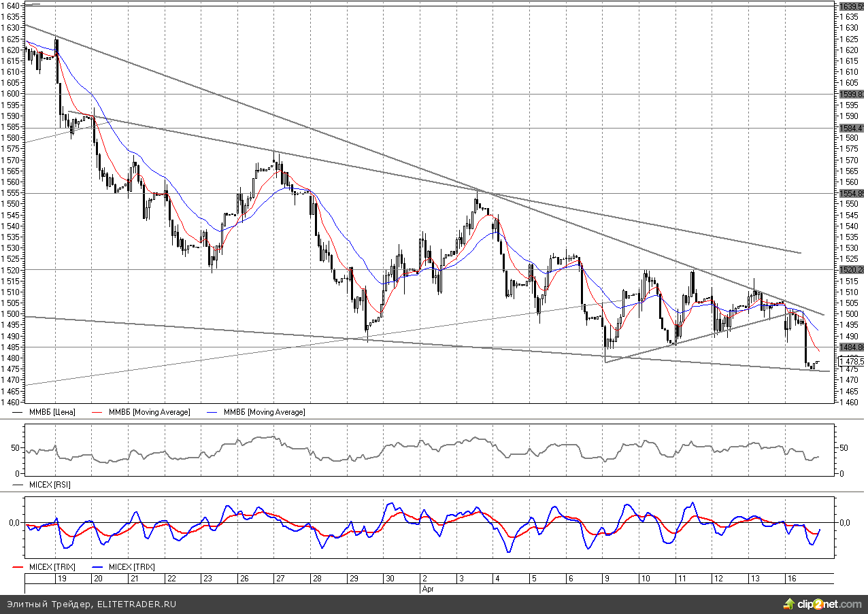Click date 26 on the time axis
The height and width of the screenshot is (614, 868).
tap(244, 579)
